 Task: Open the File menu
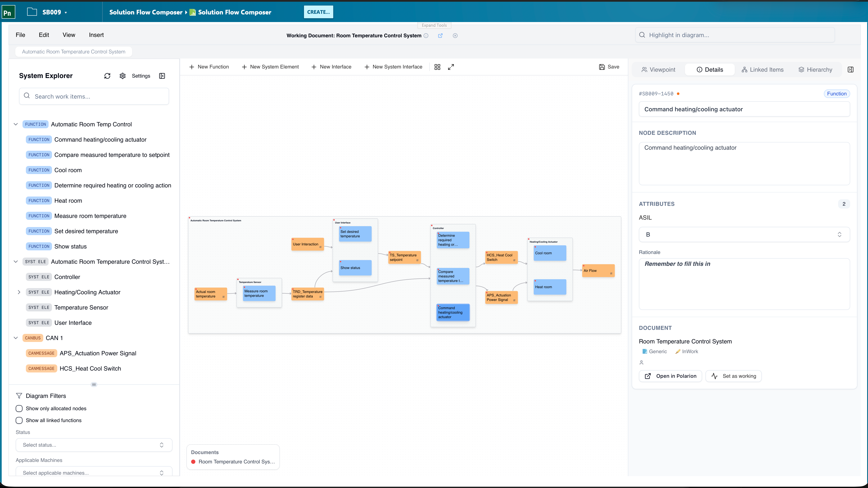coord(20,35)
